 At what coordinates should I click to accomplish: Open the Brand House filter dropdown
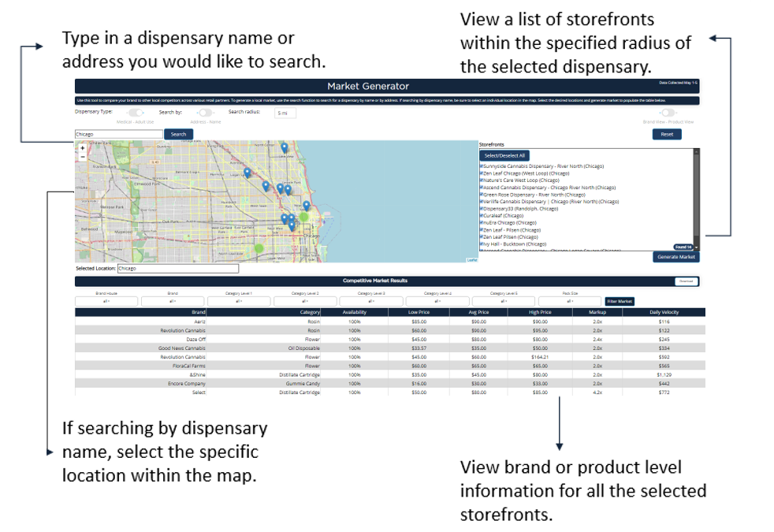pyautogui.click(x=106, y=301)
